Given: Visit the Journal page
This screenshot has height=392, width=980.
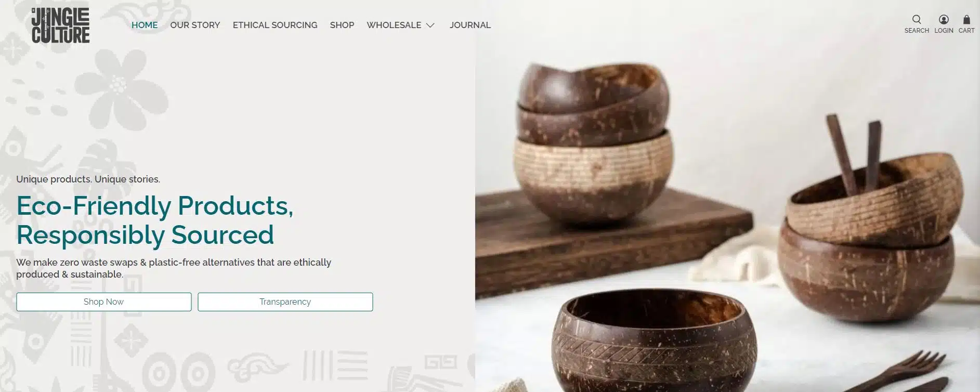Looking at the screenshot, I should [x=470, y=25].
